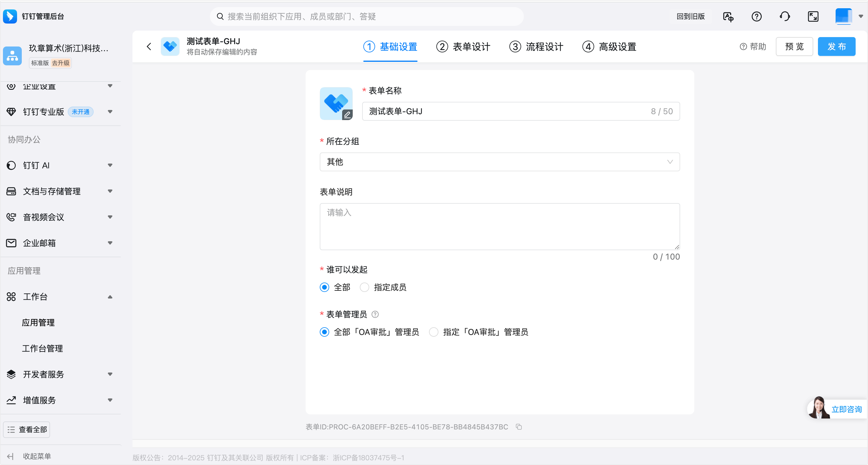Click the fullscreen expand icon in header
Viewport: 868px width, 465px height.
813,16
